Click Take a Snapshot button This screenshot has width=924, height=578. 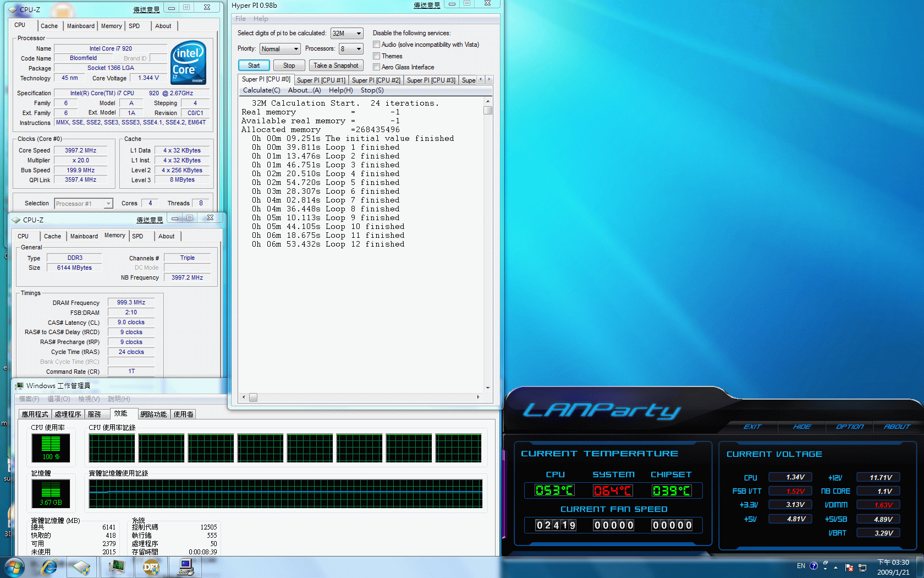tap(335, 66)
